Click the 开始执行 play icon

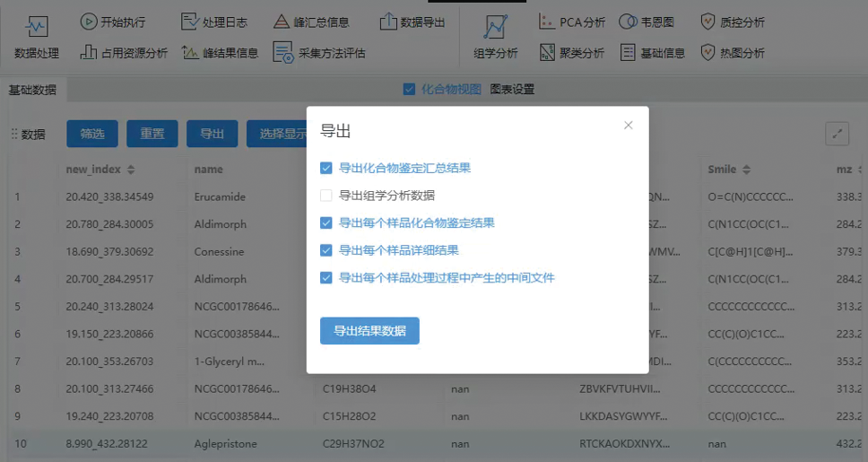(89, 22)
